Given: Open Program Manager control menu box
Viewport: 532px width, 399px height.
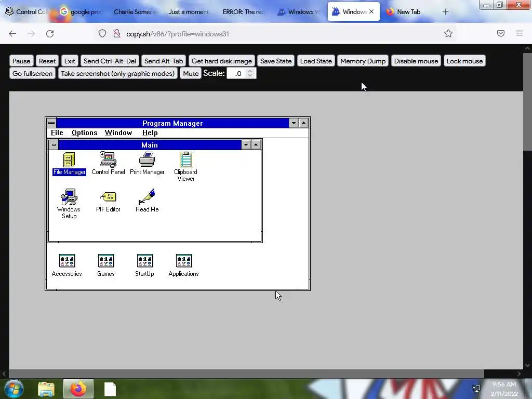Looking at the screenshot, I should point(51,123).
